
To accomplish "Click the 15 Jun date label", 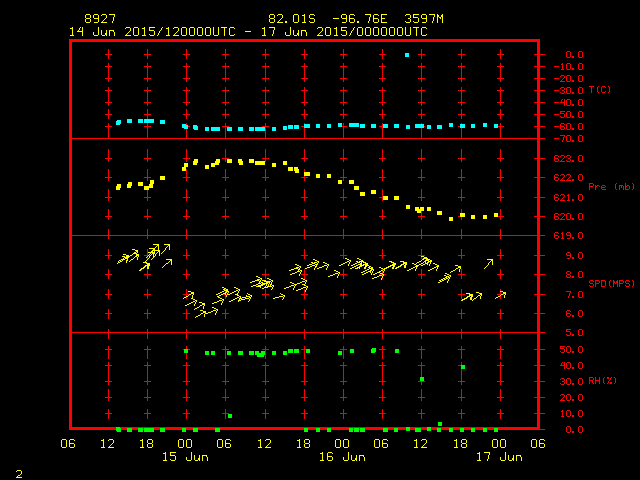I will (185, 457).
